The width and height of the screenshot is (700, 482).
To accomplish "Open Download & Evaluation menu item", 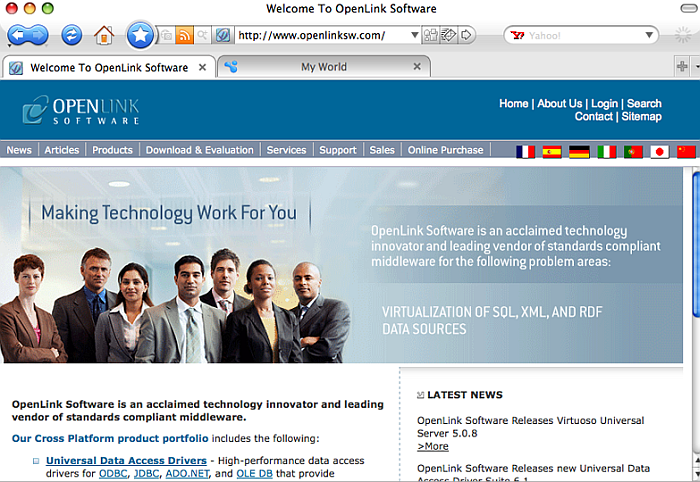I will click(x=199, y=150).
